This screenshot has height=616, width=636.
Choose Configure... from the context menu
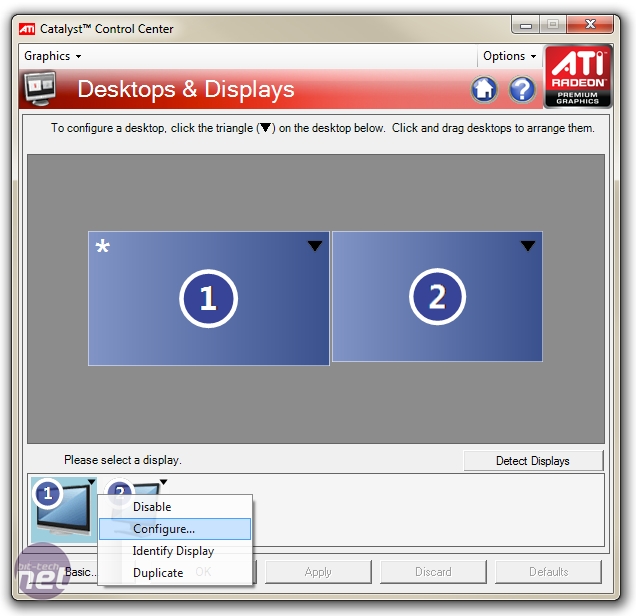click(175, 529)
